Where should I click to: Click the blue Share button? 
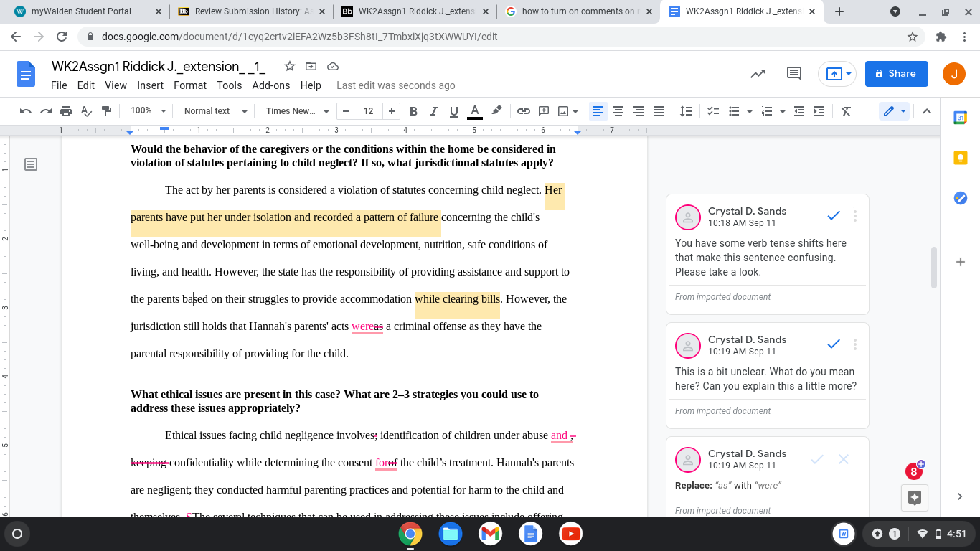[897, 73]
